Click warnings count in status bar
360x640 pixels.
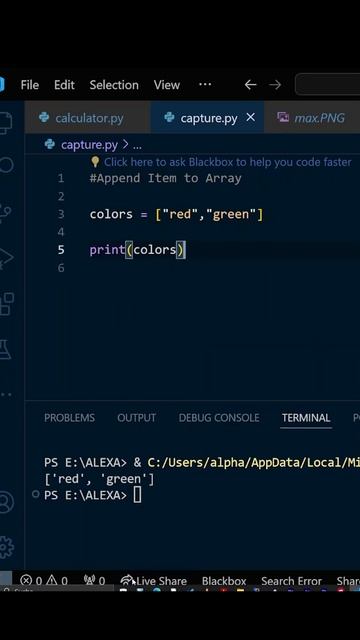[57, 581]
